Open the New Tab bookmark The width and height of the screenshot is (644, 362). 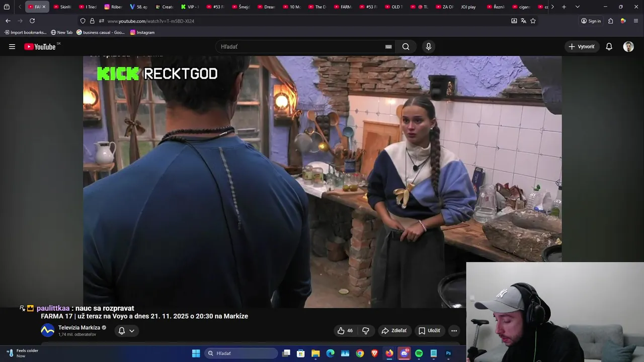[61, 32]
